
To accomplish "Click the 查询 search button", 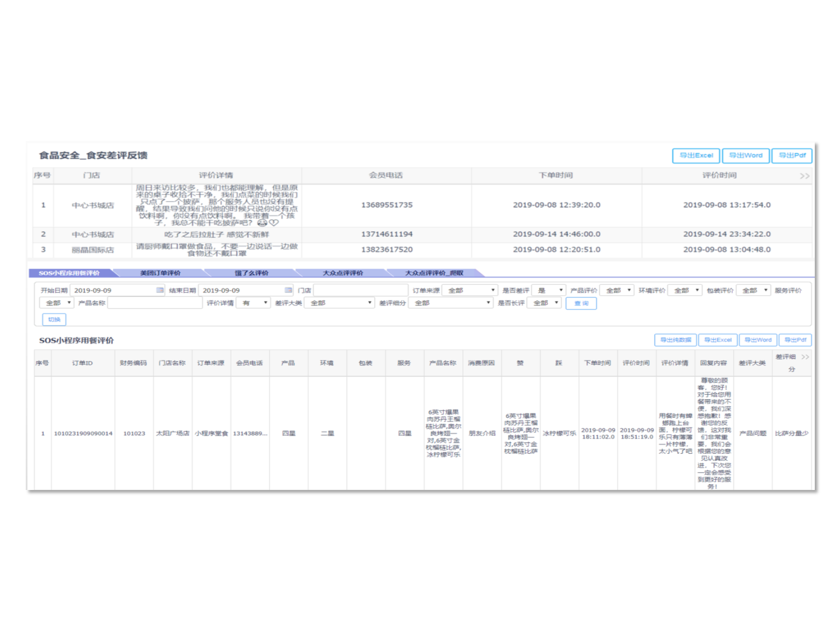I will [x=581, y=303].
